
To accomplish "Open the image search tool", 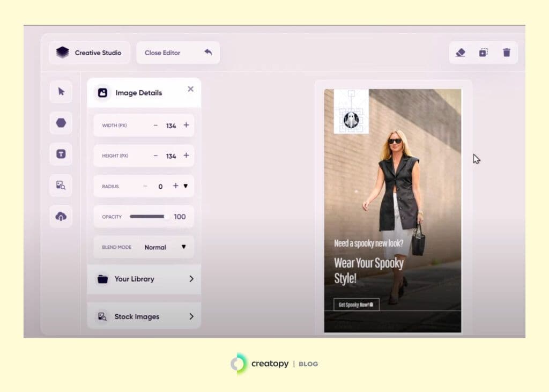I will [61, 185].
